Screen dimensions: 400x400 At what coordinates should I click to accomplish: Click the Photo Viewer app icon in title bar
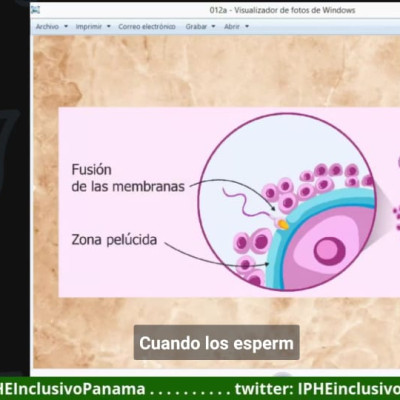(x=35, y=10)
